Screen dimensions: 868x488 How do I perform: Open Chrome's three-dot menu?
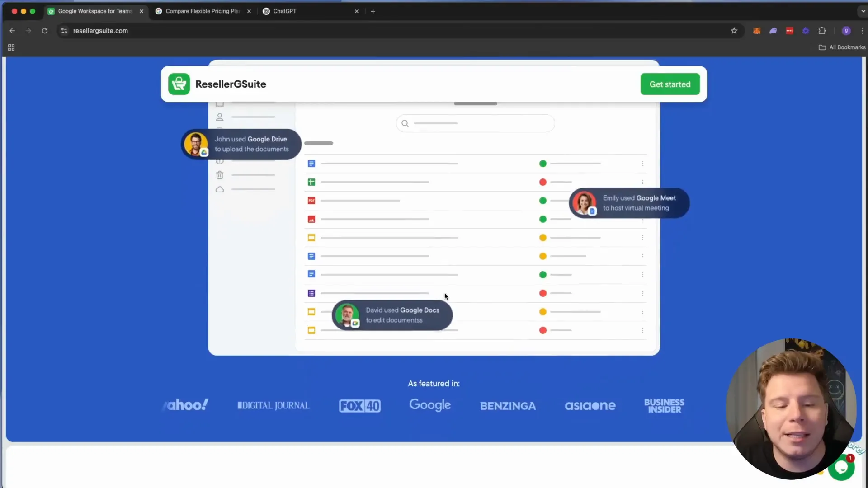[862, 31]
